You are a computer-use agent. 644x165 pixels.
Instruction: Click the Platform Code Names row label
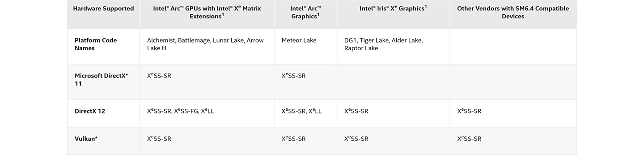[96, 44]
